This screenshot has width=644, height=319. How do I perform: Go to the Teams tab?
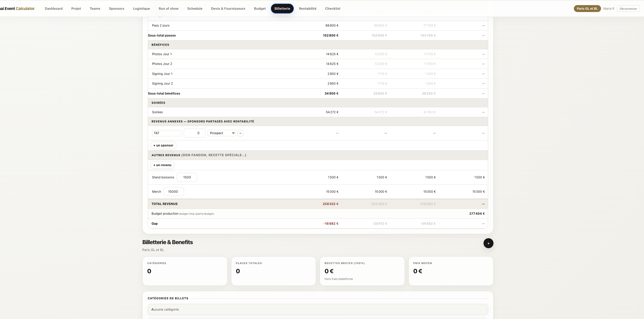pos(95,8)
